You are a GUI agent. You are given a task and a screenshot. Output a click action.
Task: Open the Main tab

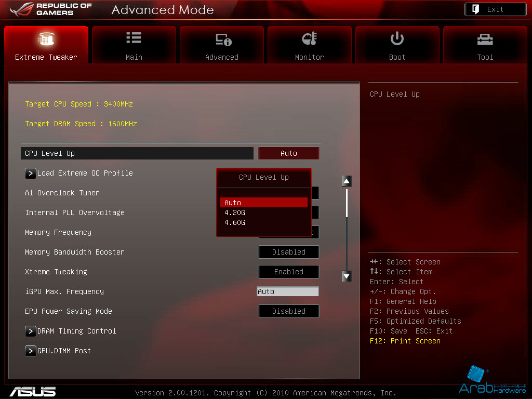click(134, 45)
